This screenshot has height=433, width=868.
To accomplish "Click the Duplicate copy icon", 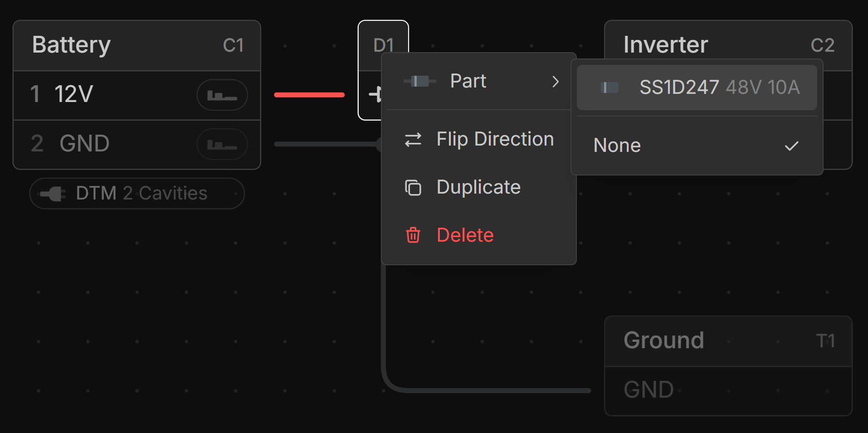I will 413,188.
